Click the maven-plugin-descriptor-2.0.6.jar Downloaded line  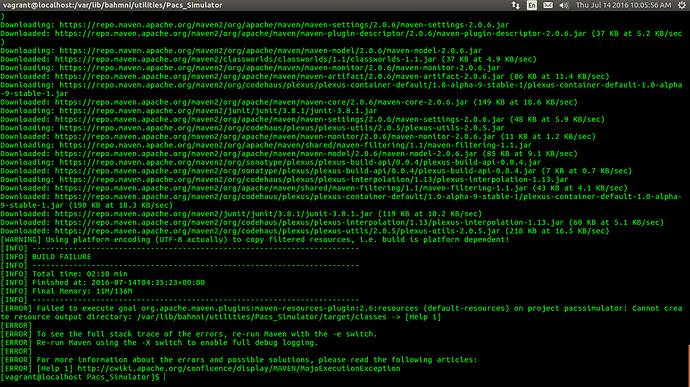[x=341, y=38]
